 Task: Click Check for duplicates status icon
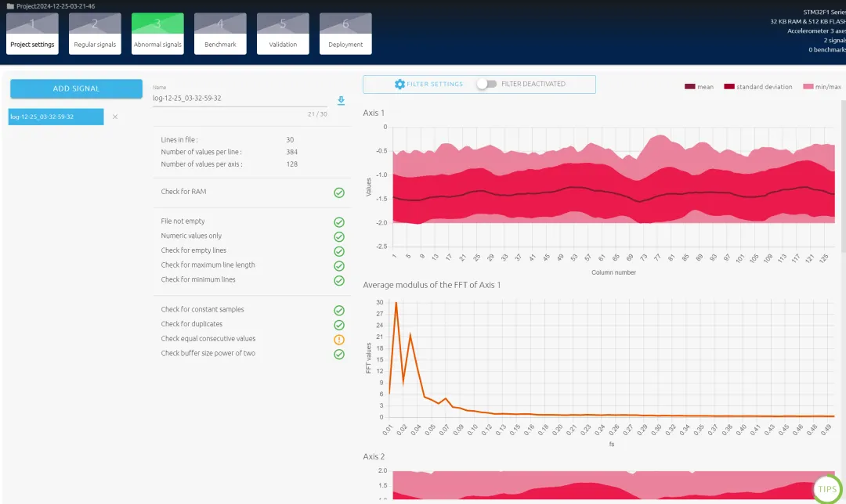[x=339, y=325]
